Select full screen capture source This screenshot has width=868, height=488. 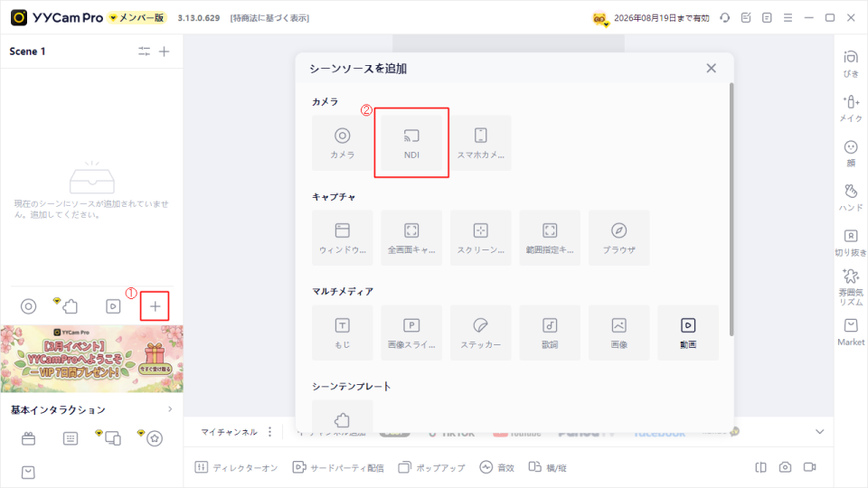coord(411,238)
